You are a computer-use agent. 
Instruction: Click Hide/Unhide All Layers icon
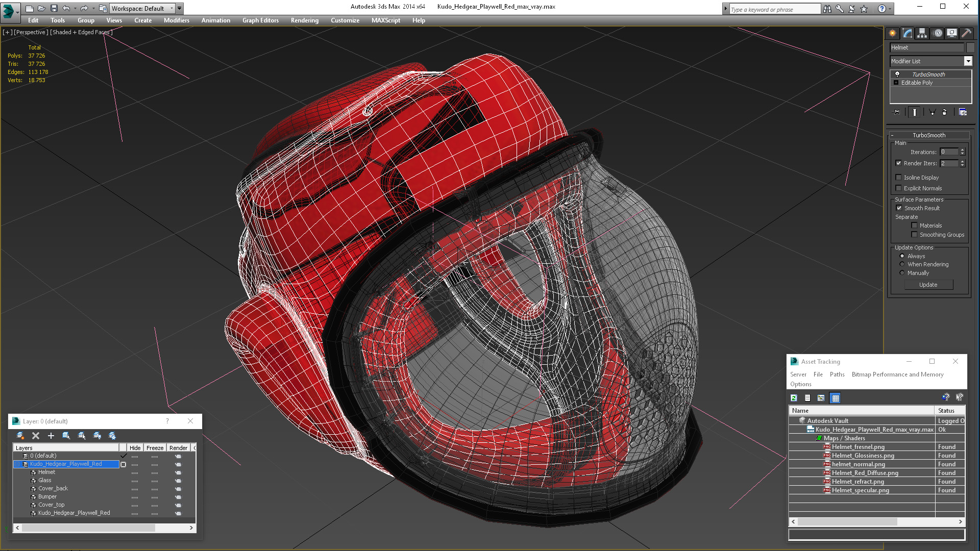pos(97,435)
